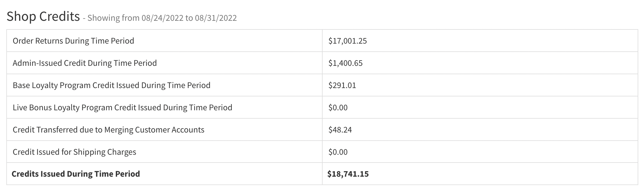Select the $1,400.65 admin-issued credit amount

click(345, 63)
